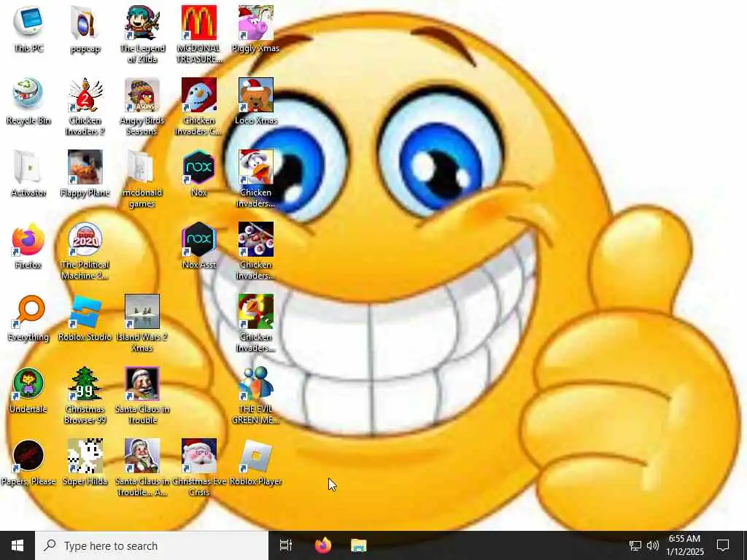This screenshot has height=560, width=747.
Task: Click the Type here to search box
Action: coord(152,545)
